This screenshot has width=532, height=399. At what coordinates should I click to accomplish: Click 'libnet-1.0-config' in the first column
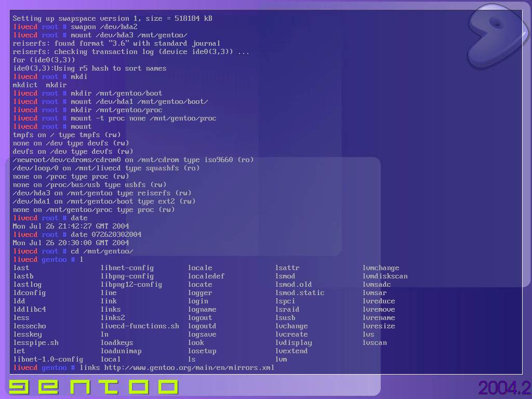(x=48, y=360)
